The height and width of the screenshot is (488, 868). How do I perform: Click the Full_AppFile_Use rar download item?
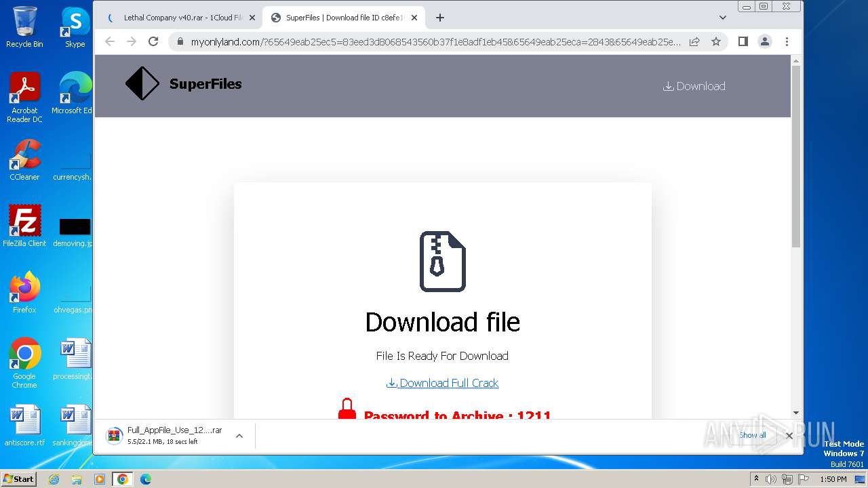(x=165, y=436)
